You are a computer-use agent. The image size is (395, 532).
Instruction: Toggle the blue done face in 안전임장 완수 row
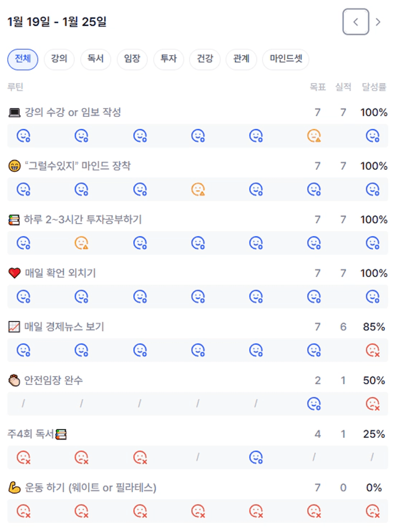314,404
